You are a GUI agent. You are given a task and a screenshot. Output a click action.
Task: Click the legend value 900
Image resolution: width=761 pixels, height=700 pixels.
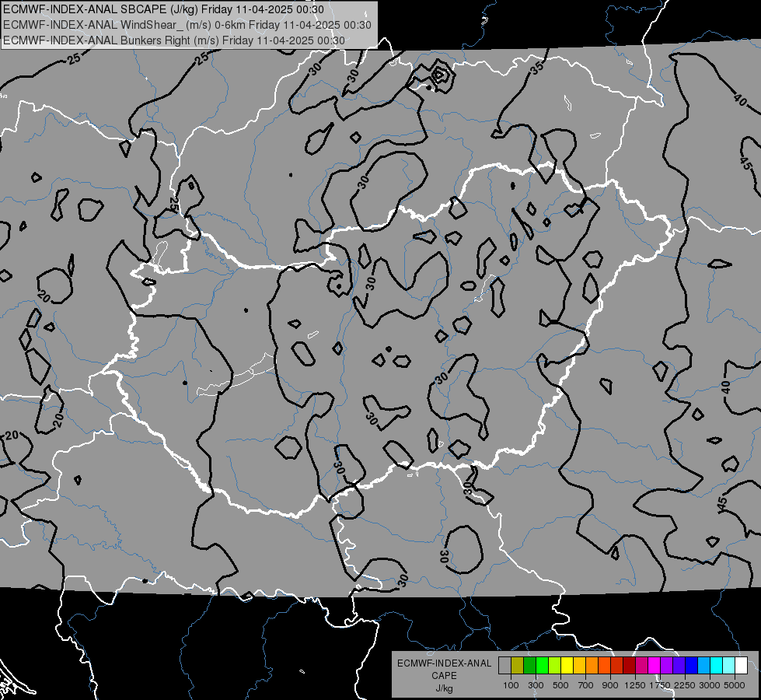pyautogui.click(x=610, y=685)
